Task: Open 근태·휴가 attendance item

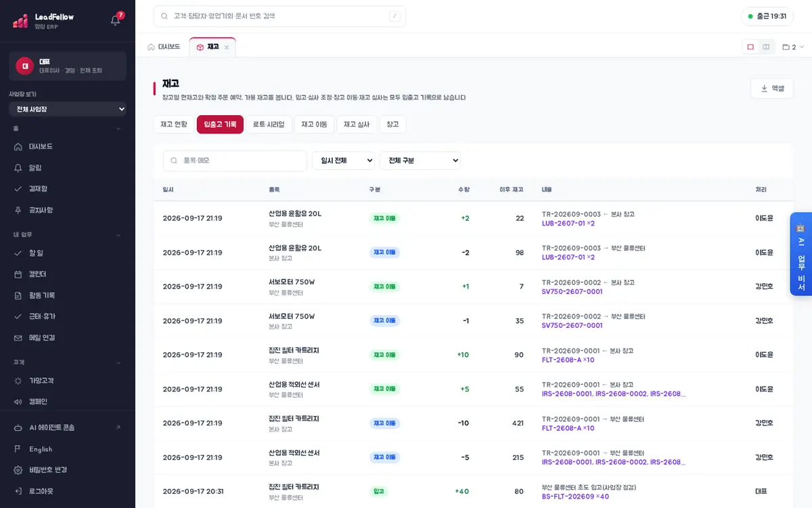Action: tap(68, 316)
